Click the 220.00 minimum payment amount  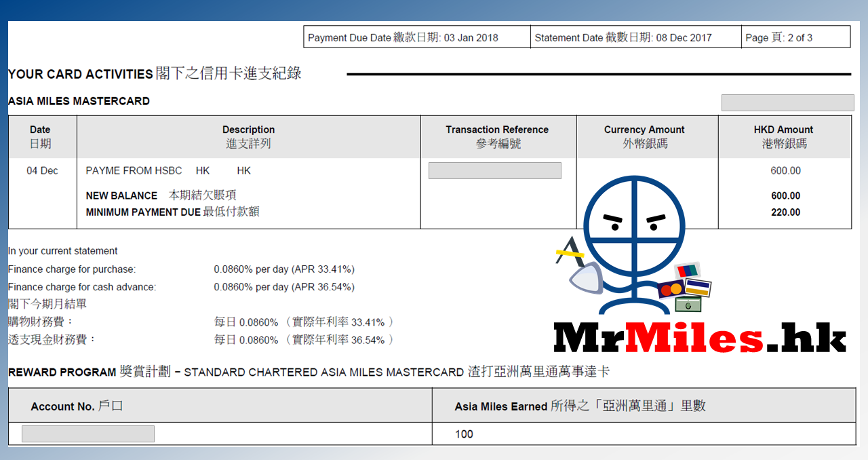(x=785, y=212)
